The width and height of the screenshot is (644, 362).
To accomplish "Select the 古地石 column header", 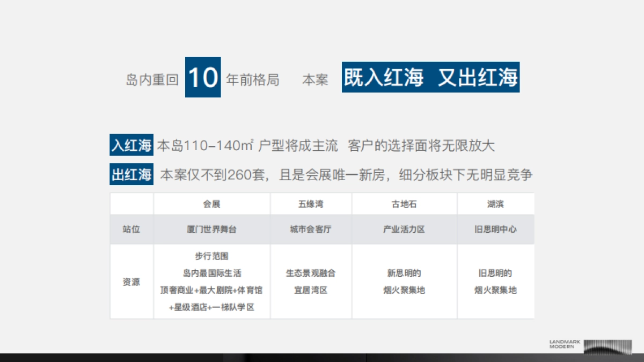I will 404,204.
